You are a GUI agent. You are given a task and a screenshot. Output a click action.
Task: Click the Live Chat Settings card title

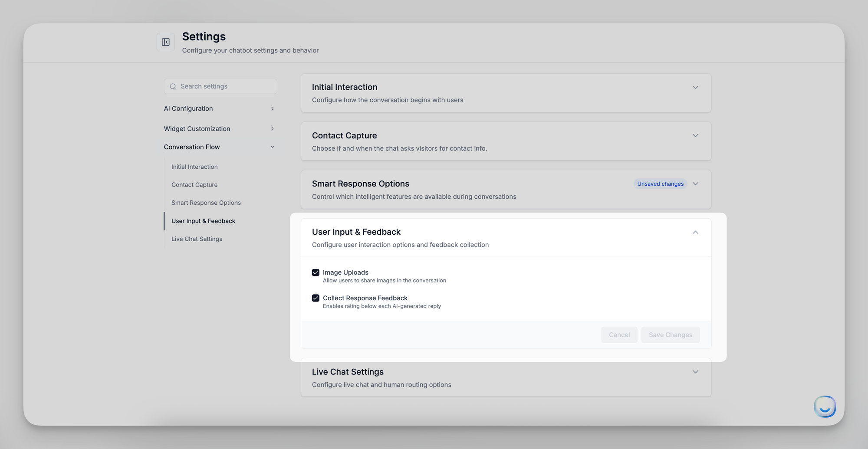348,372
